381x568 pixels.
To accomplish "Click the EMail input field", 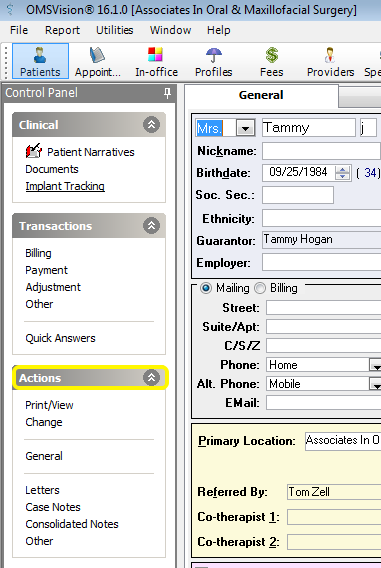I will pyautogui.click(x=323, y=403).
